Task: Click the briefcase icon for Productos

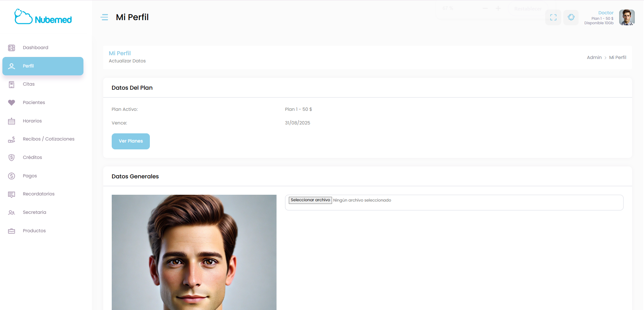Action: (12, 231)
